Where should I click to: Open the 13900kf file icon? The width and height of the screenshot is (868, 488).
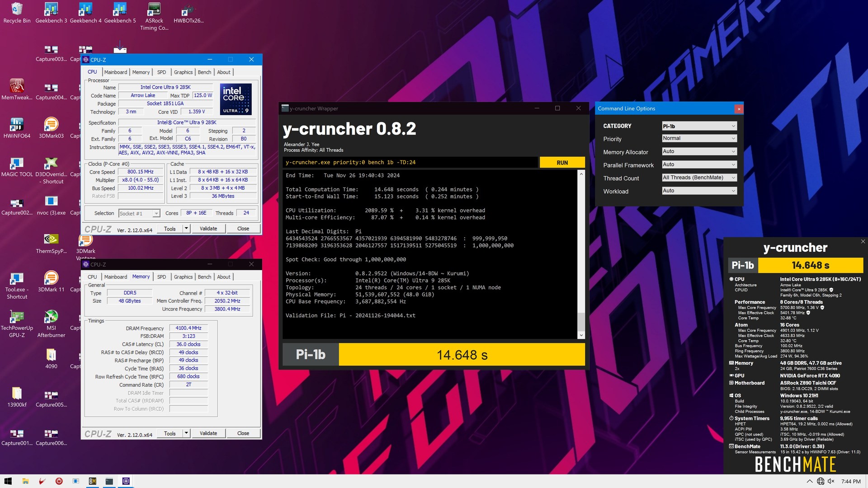pyautogui.click(x=17, y=397)
